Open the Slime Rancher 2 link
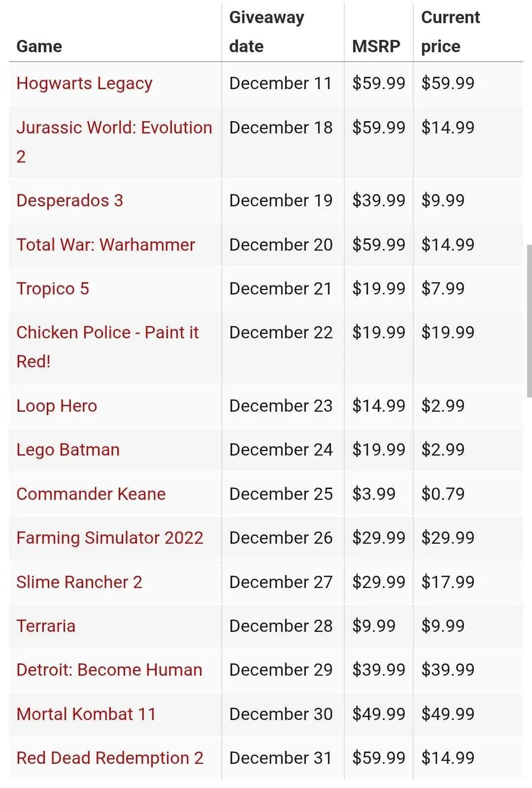This screenshot has width=532, height=788. (x=79, y=582)
